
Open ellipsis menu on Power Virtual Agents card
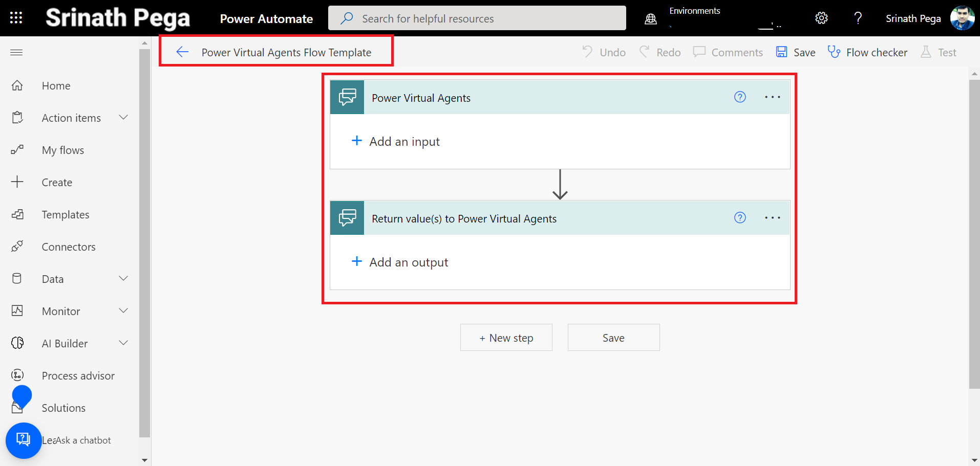coord(772,97)
